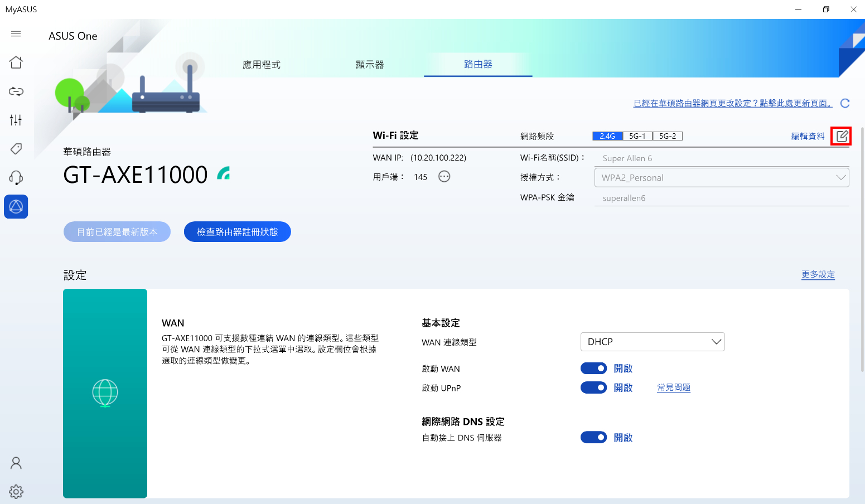Click the green Wi-Fi signal icon
The height and width of the screenshot is (504, 865).
pyautogui.click(x=224, y=173)
